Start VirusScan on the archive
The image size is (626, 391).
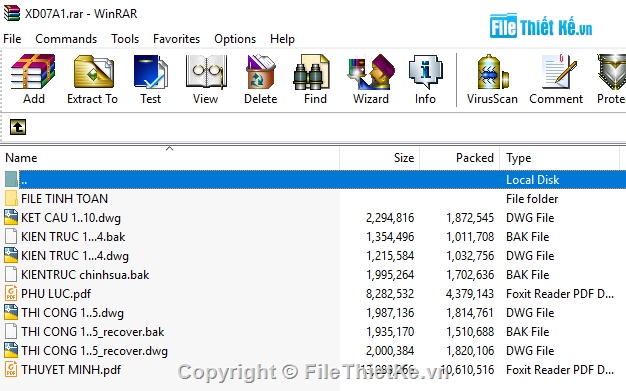[492, 79]
